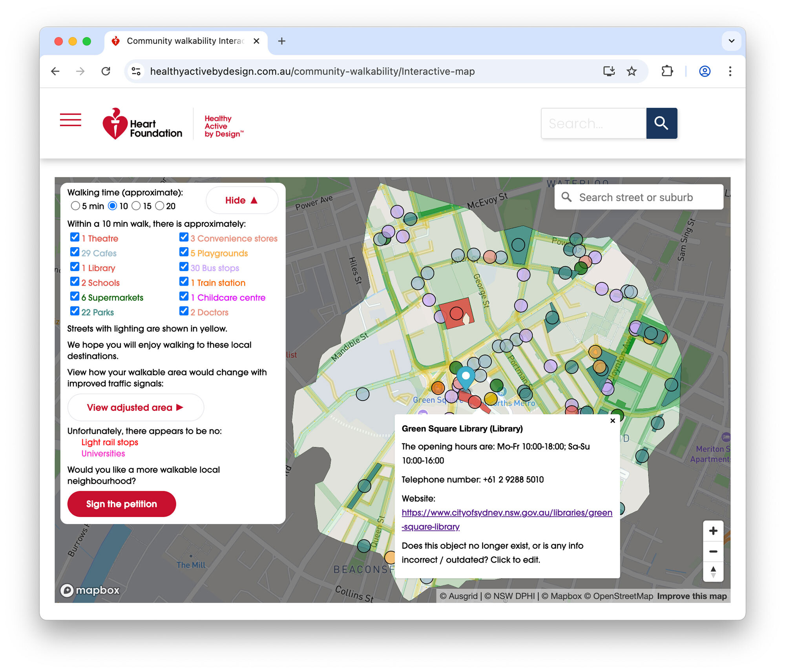Image resolution: width=785 pixels, height=672 pixels.
Task: Click the browser profile icon
Action: pyautogui.click(x=705, y=71)
